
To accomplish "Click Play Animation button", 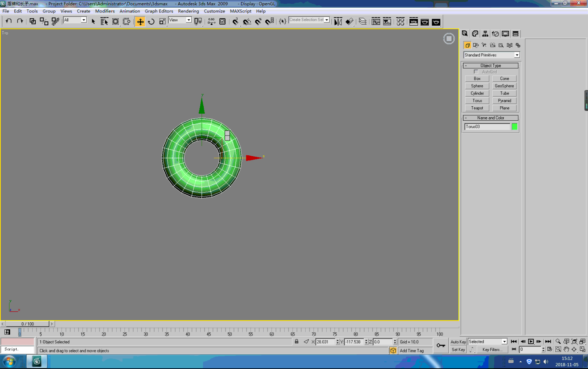I will click(x=531, y=341).
